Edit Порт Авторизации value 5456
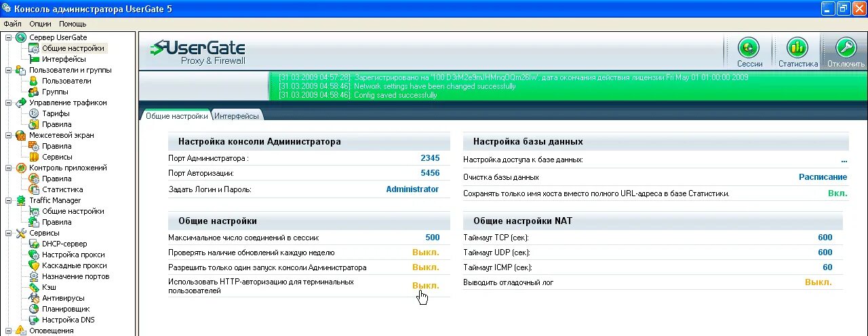Screen dimensions: 868x336 [430, 173]
